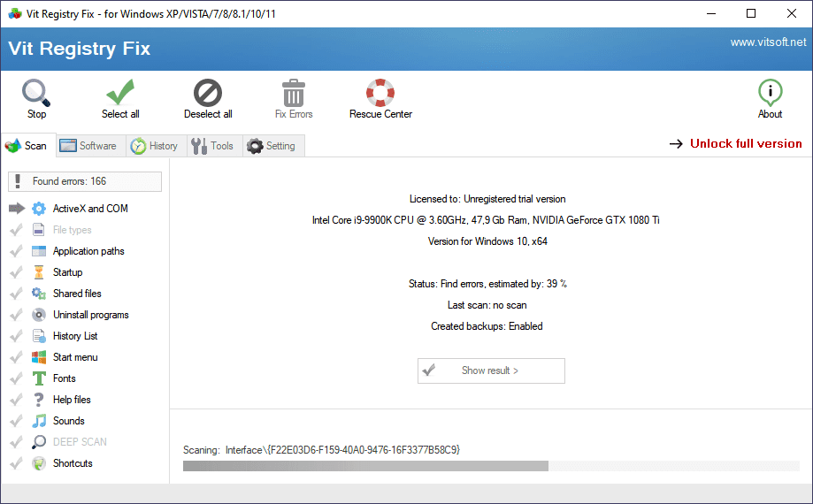Click the Version for Windows 10 text
813x504 pixels.
(x=487, y=241)
